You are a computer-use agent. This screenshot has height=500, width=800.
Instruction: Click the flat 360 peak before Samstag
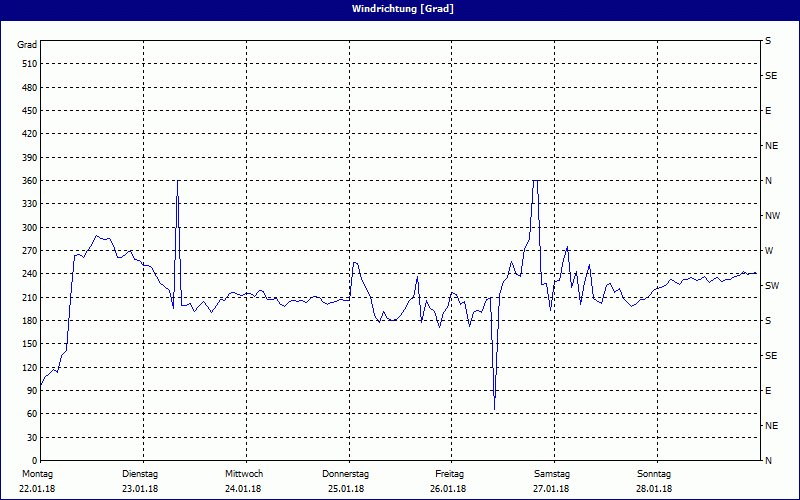point(536,181)
